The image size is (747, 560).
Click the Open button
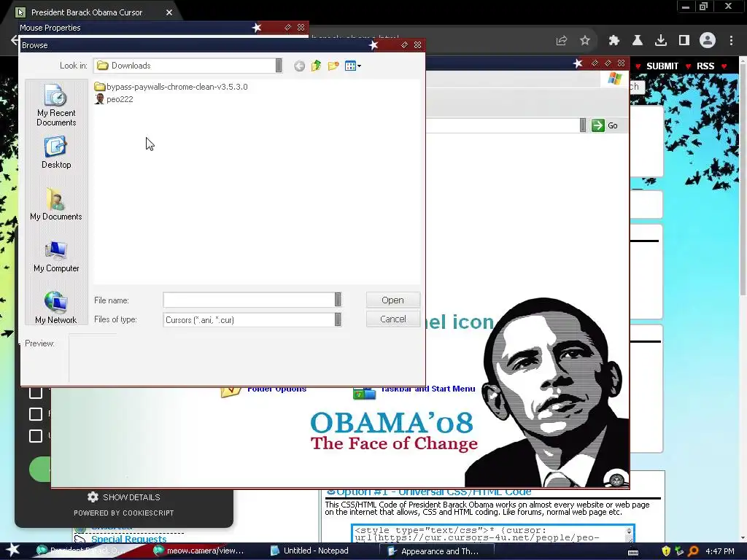[x=392, y=300]
